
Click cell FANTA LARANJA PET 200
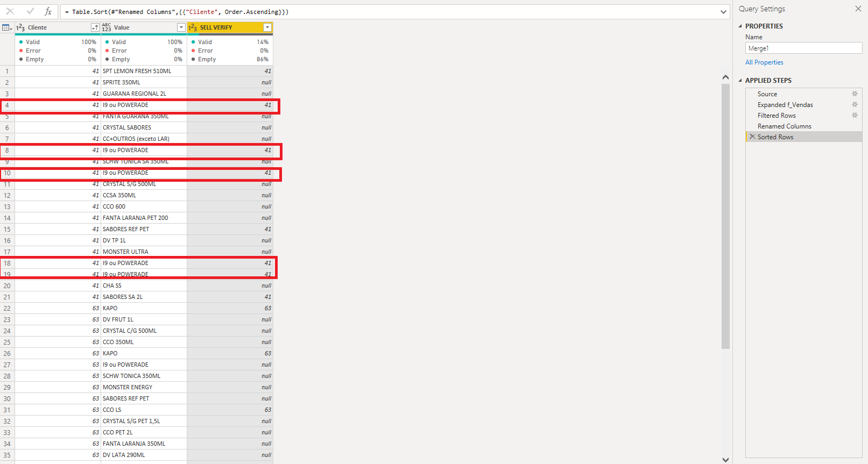pos(144,218)
